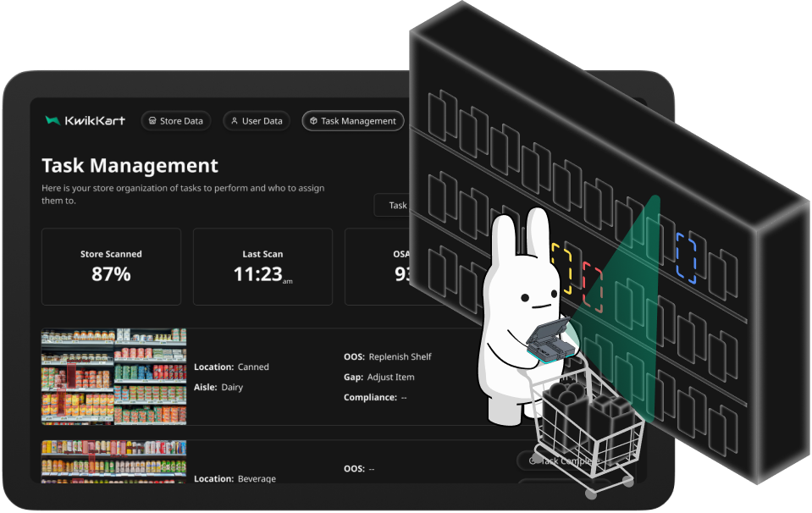Select the blue dashed shelf marker

coord(686,259)
